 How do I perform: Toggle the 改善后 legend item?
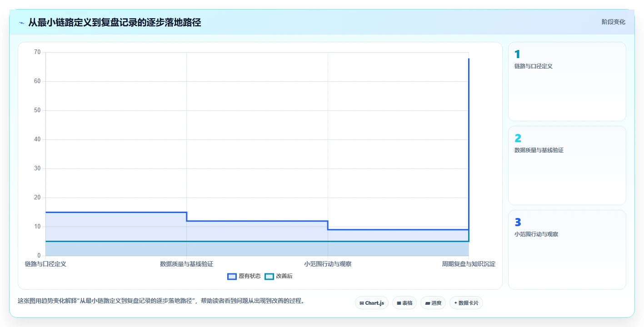pyautogui.click(x=279, y=276)
